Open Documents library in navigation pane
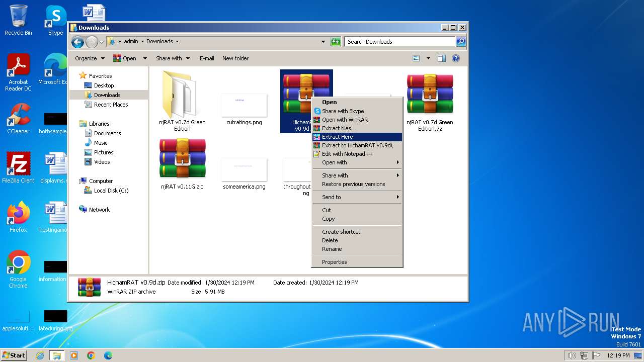The image size is (644, 362). (x=107, y=133)
